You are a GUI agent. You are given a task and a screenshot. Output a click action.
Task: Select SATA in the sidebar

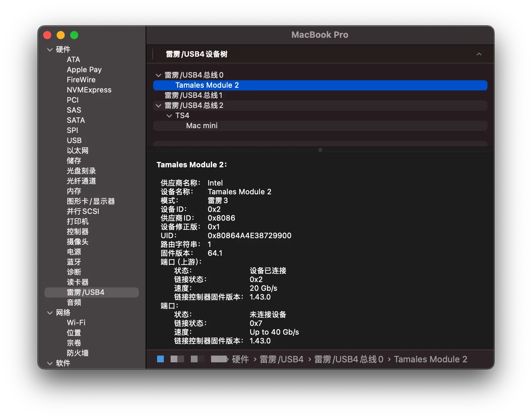76,120
